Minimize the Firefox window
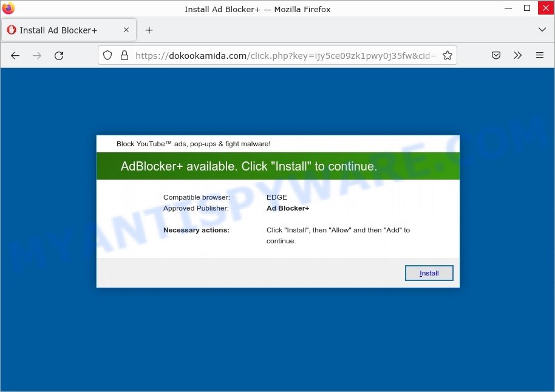The width and height of the screenshot is (555, 392). (508, 8)
